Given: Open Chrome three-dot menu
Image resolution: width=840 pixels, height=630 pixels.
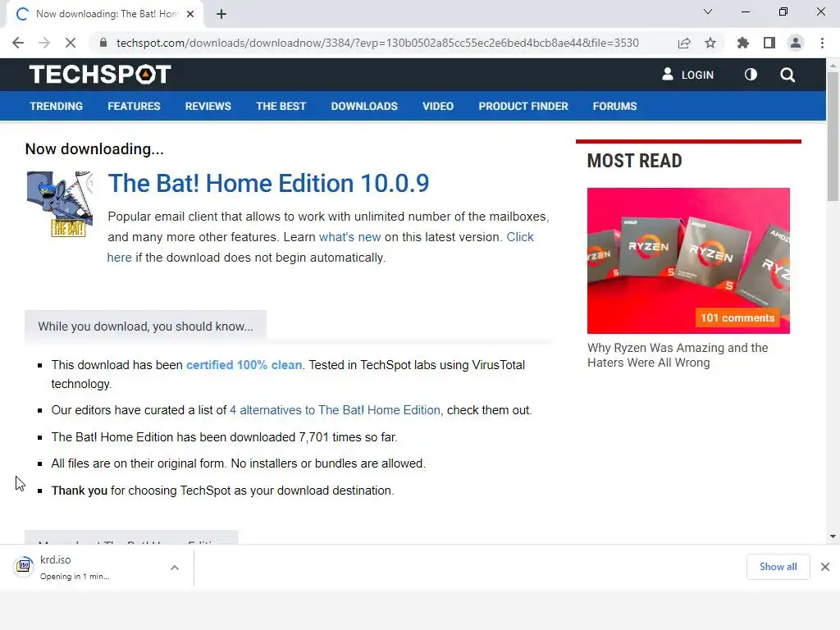Looking at the screenshot, I should (x=822, y=43).
